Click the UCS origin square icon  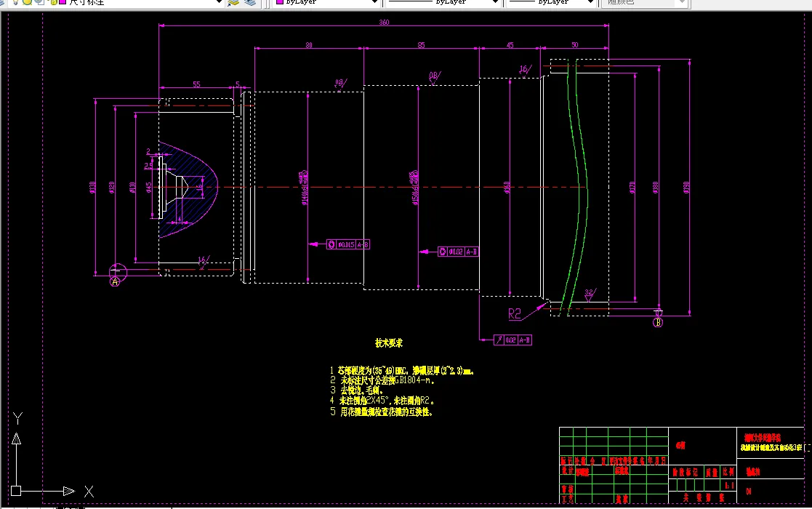coord(16,491)
